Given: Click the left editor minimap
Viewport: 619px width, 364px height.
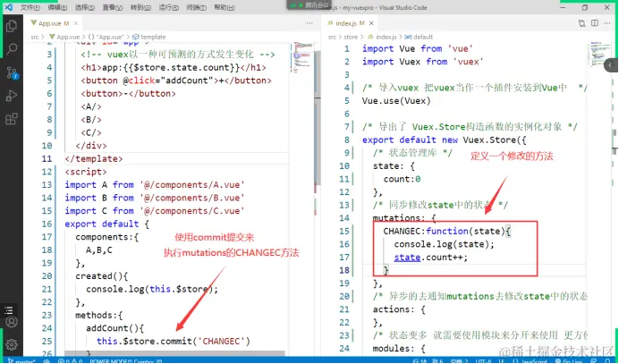Looking at the screenshot, I should [x=302, y=57].
